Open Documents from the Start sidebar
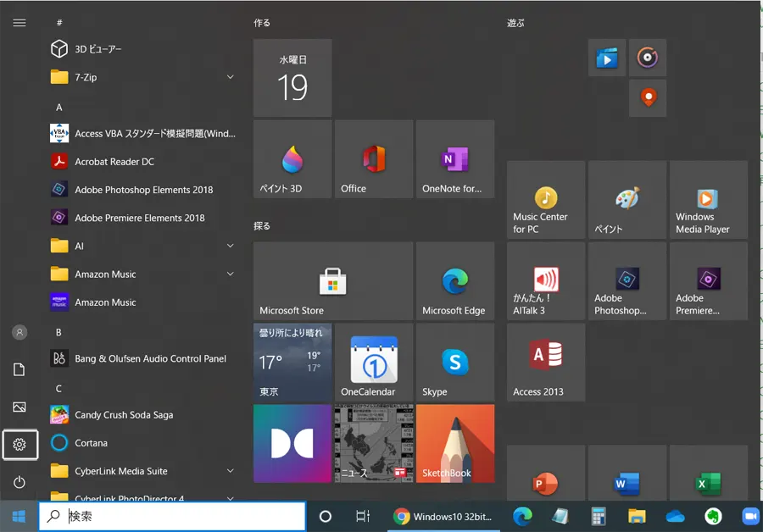 click(19, 369)
